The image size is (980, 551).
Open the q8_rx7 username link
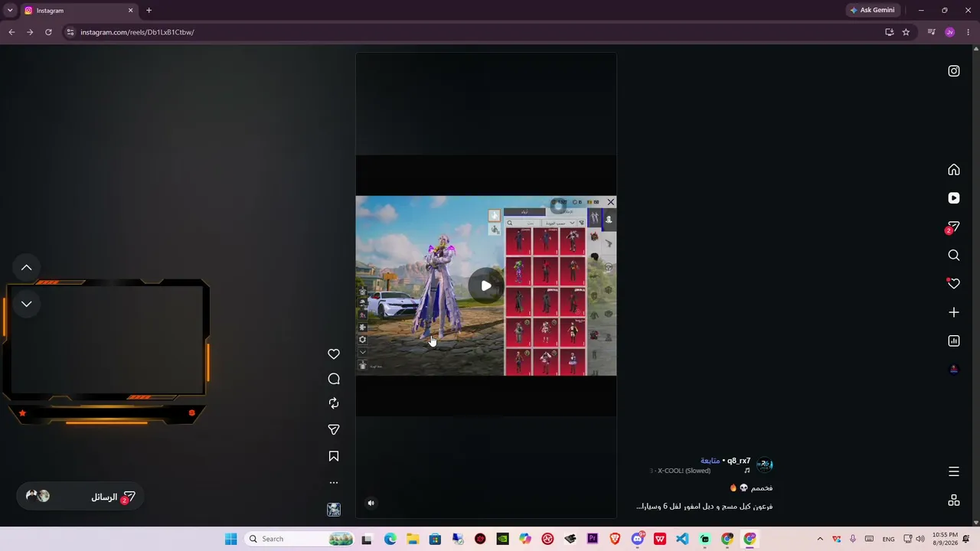(x=739, y=461)
